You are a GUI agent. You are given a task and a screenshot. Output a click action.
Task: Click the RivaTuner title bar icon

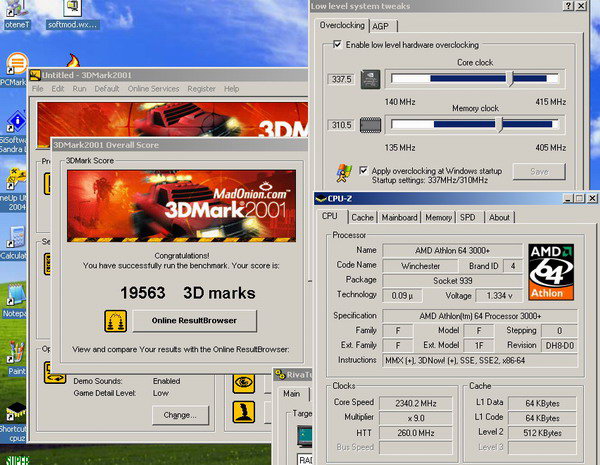tap(280, 375)
